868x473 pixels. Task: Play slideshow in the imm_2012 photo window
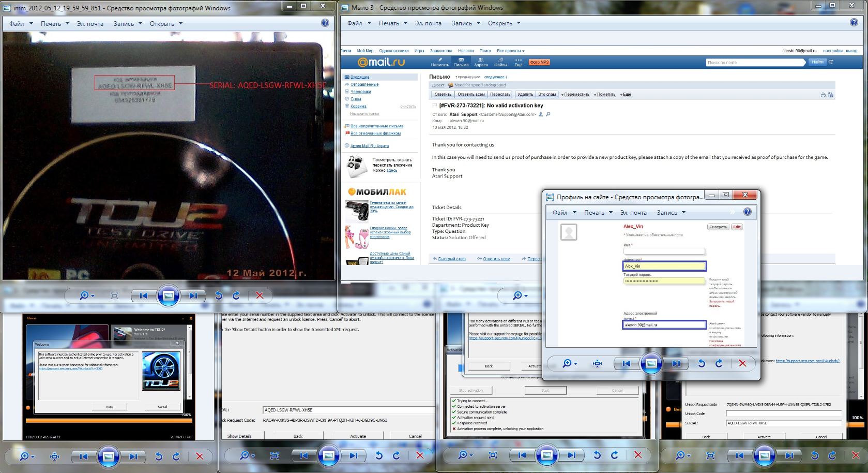[x=168, y=295]
